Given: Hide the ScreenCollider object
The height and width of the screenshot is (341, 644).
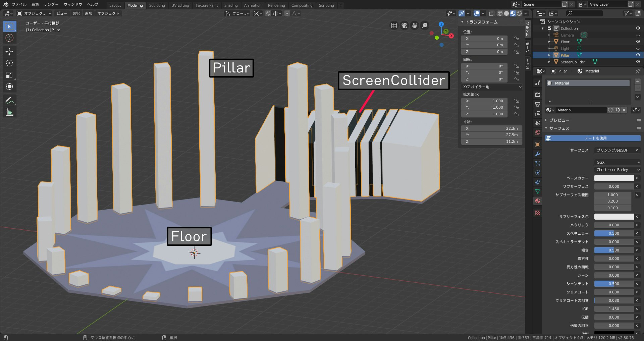Looking at the screenshot, I should (638, 62).
